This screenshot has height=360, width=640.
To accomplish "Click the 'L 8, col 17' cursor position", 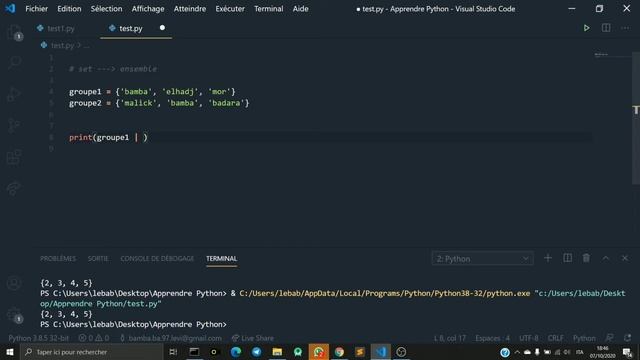I will 449,338.
